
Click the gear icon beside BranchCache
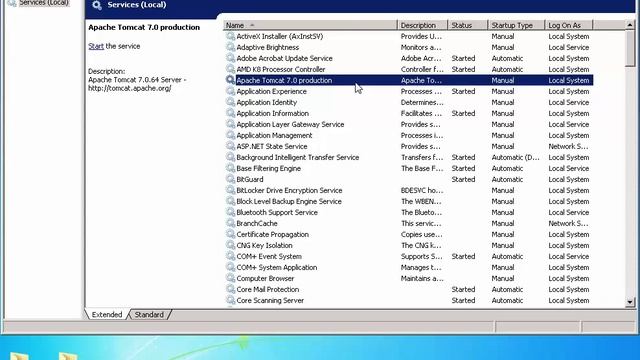click(230, 223)
